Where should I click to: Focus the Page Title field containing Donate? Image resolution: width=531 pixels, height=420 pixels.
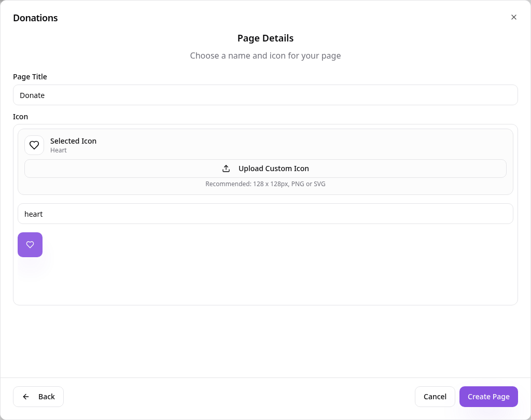coord(265,95)
